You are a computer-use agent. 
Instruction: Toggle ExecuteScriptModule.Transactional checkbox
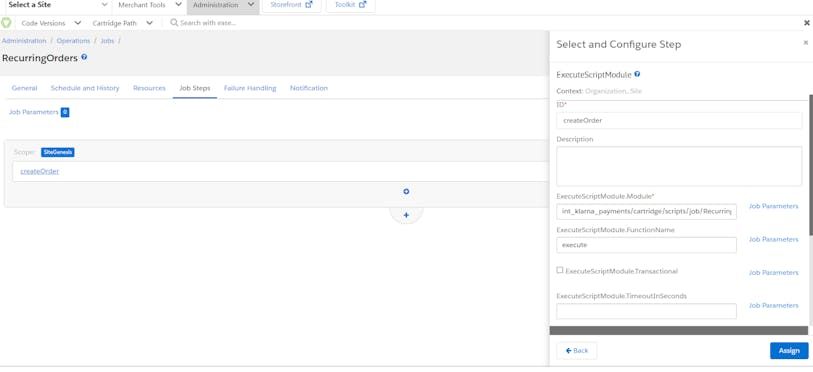(x=559, y=270)
